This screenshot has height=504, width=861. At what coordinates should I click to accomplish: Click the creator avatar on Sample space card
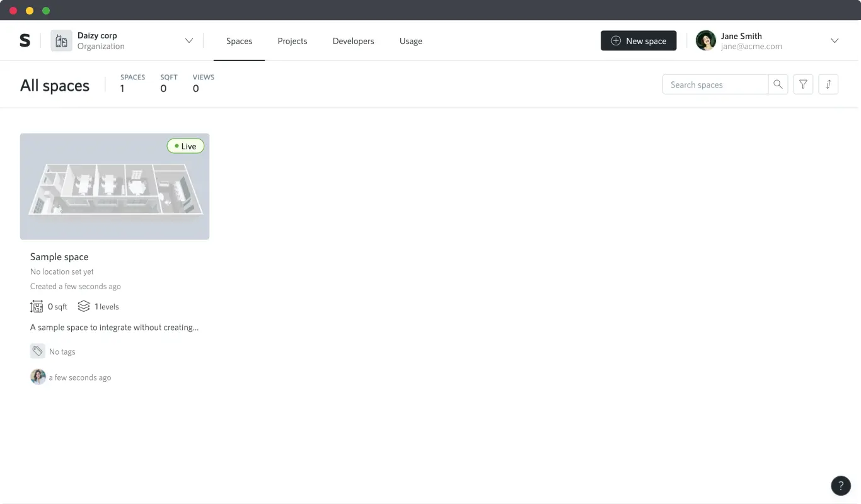point(38,377)
